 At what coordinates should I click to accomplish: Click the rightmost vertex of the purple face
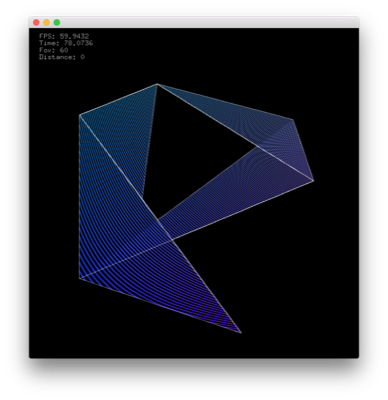pyautogui.click(x=313, y=181)
